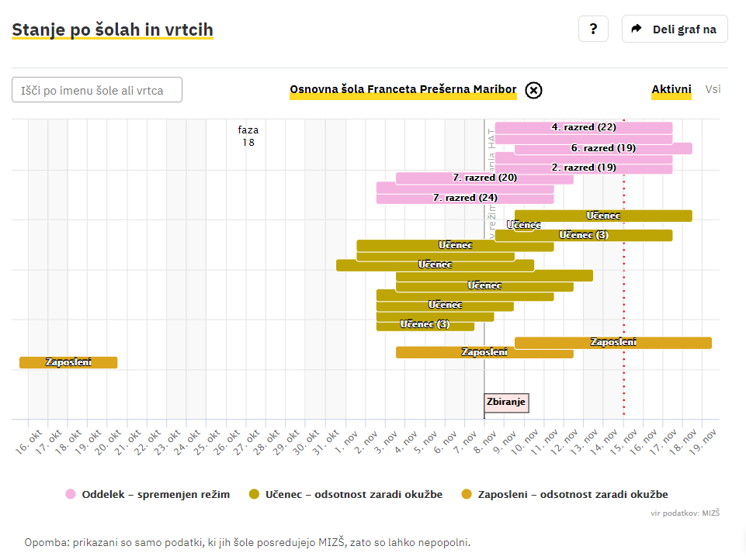Switch to the Vsi filter tab
746x560 pixels.
point(713,89)
